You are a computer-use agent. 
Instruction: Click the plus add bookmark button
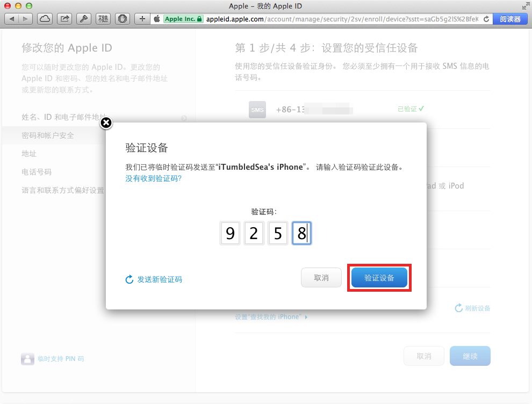pyautogui.click(x=142, y=19)
